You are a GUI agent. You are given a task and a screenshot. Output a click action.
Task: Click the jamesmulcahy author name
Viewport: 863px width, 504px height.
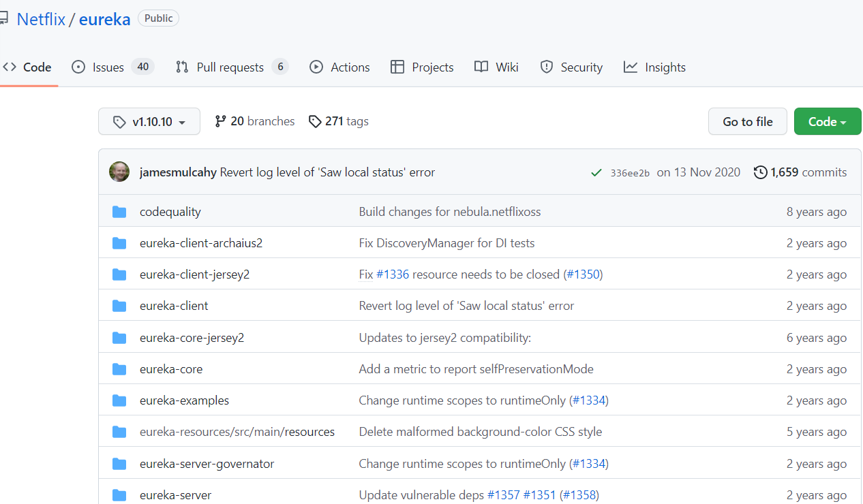point(178,172)
